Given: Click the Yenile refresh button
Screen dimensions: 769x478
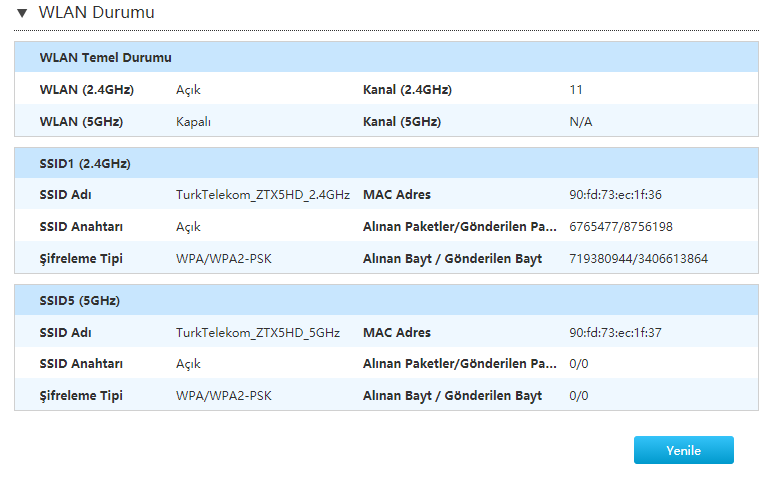Looking at the screenshot, I should point(683,451).
